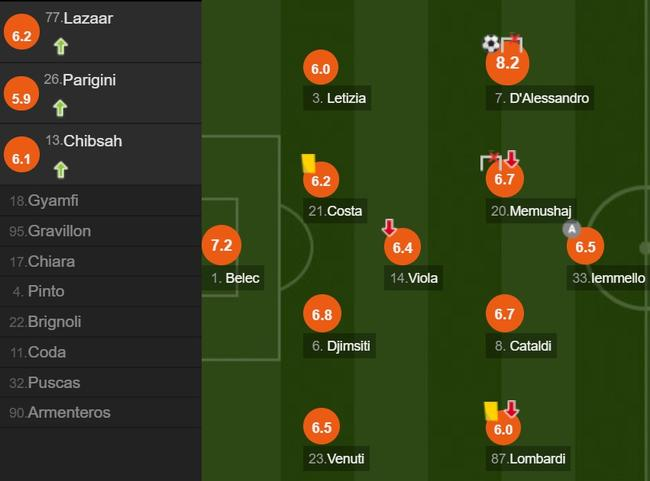Click the green substitution arrow under Chibsah
The image size is (650, 481).
60,168
